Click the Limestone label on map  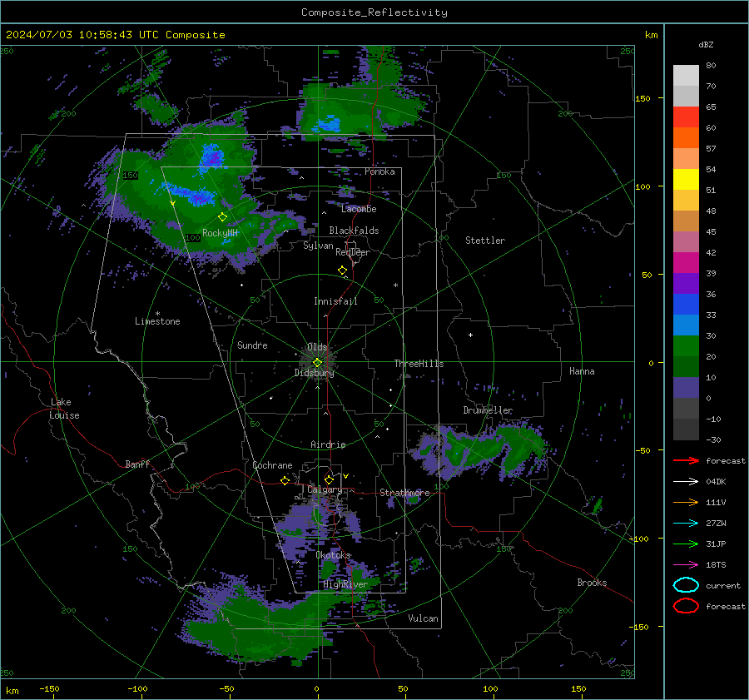(157, 321)
